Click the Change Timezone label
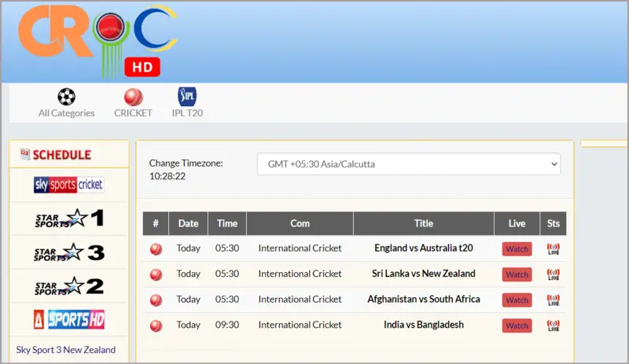 point(186,164)
